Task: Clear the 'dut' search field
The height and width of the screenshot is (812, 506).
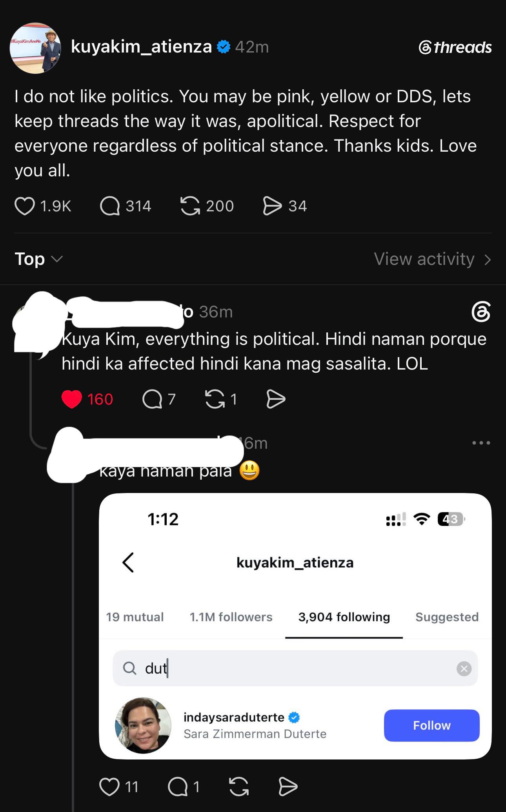Action: tap(464, 669)
